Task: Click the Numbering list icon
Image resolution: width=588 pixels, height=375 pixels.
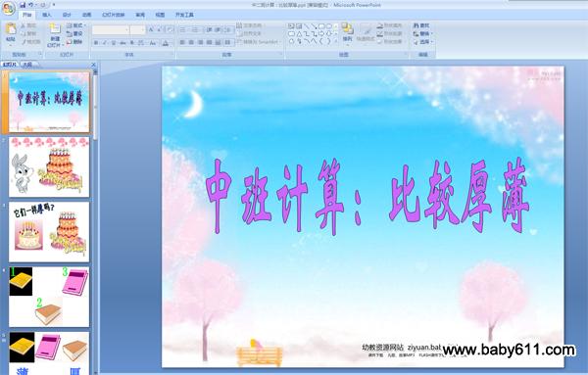Action: point(196,29)
